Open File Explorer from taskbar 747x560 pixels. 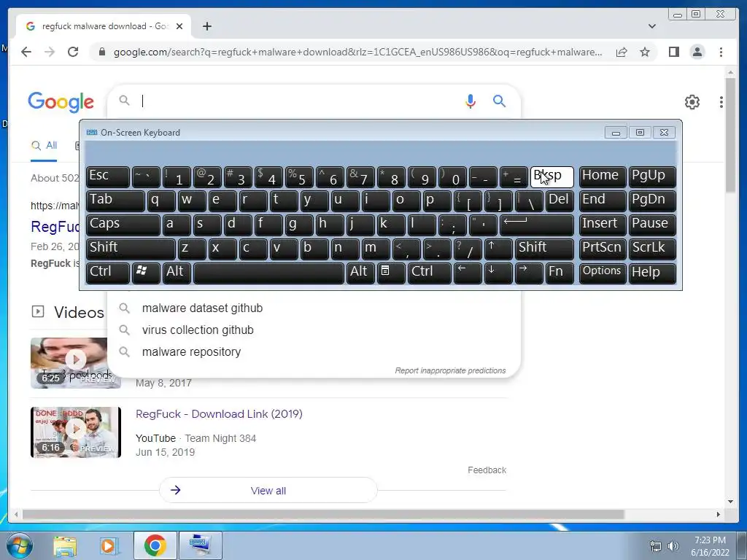coord(65,545)
